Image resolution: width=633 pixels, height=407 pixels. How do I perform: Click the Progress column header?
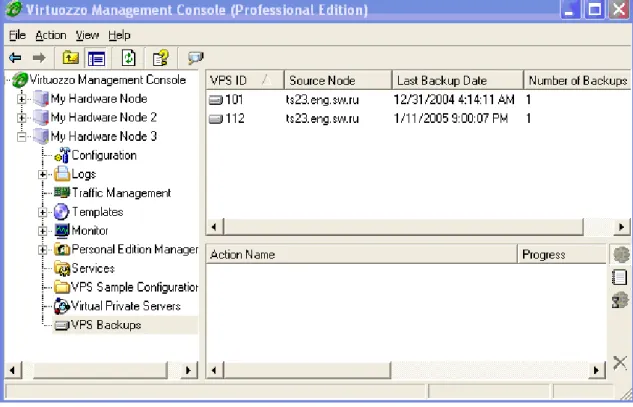pos(562,255)
